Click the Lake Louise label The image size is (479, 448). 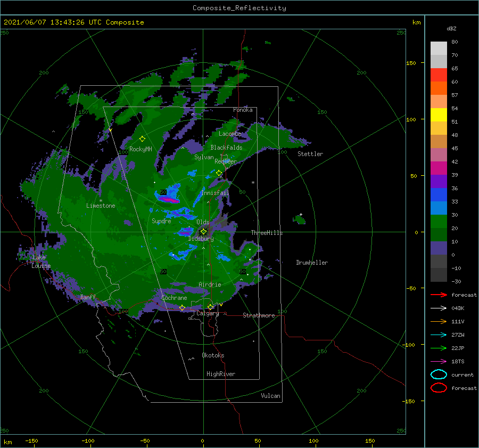pos(41,262)
